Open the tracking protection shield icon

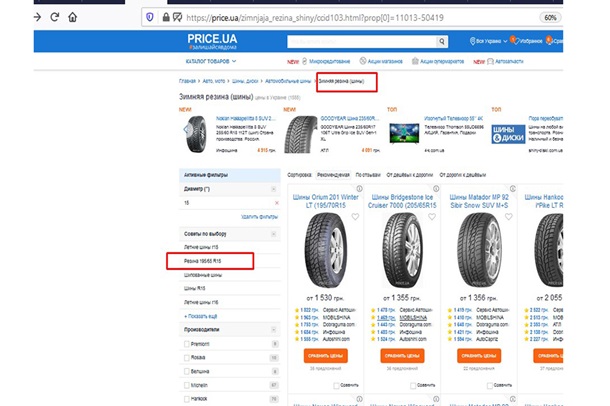click(150, 18)
